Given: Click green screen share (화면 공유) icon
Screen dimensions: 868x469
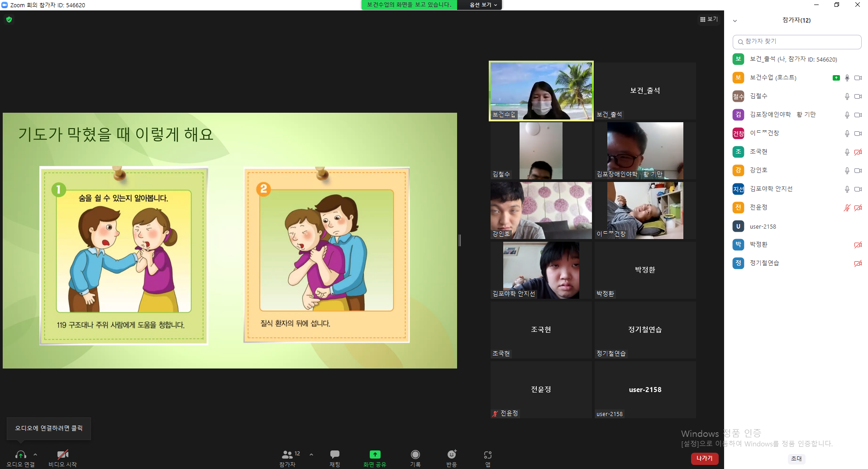Looking at the screenshot, I should point(375,455).
